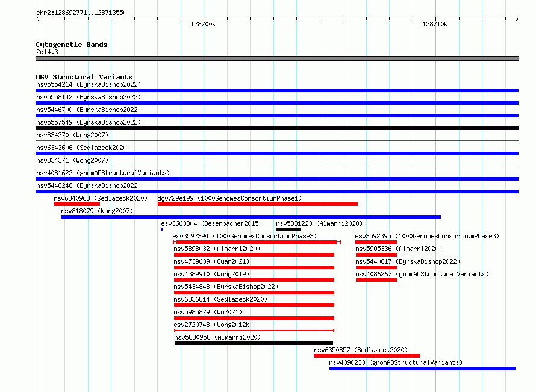Screen dimensions: 536x392
Task: Click the red bar of esv3592395
Action: (376, 242)
